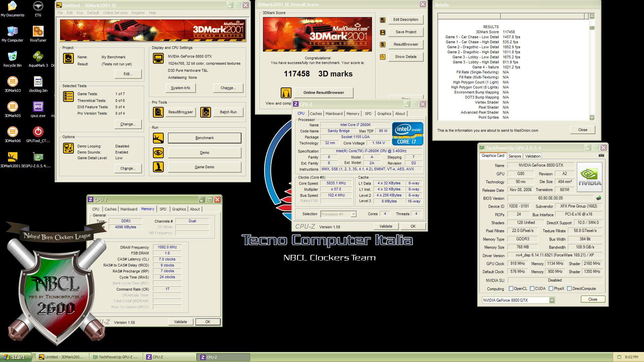Switch to the SPD tab in CPU-Z memory window
This screenshot has width=644, height=362.
click(x=163, y=209)
